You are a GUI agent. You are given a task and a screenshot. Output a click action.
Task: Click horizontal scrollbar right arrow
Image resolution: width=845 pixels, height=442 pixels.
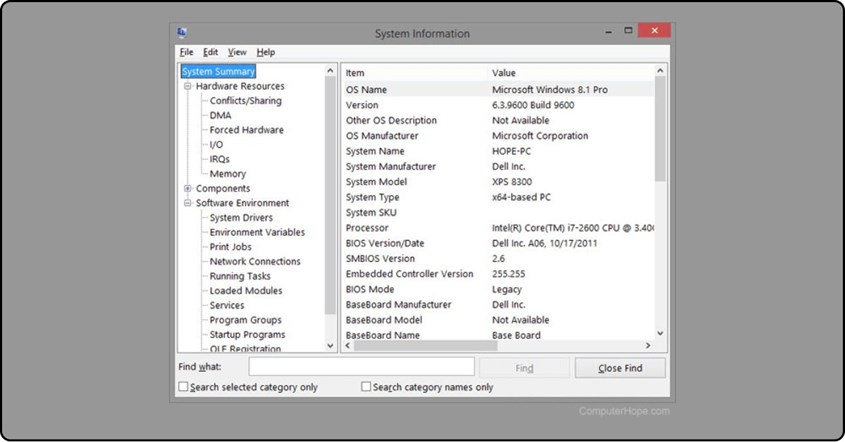point(648,346)
